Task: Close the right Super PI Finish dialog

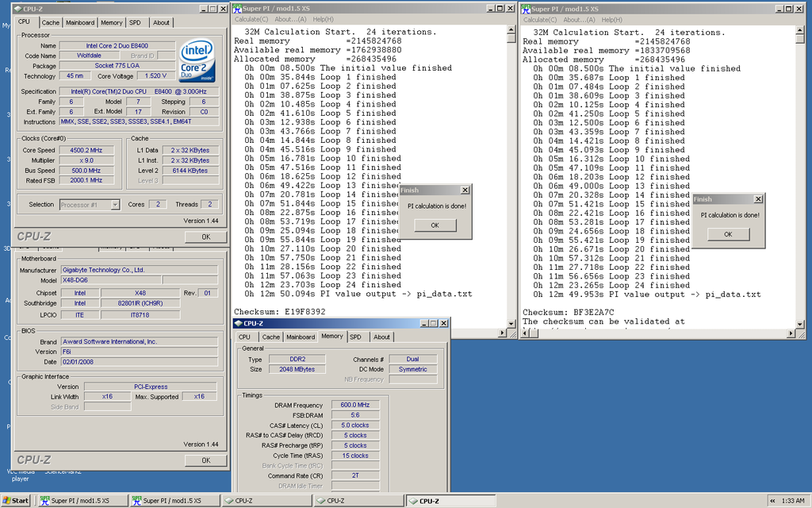Action: point(757,199)
